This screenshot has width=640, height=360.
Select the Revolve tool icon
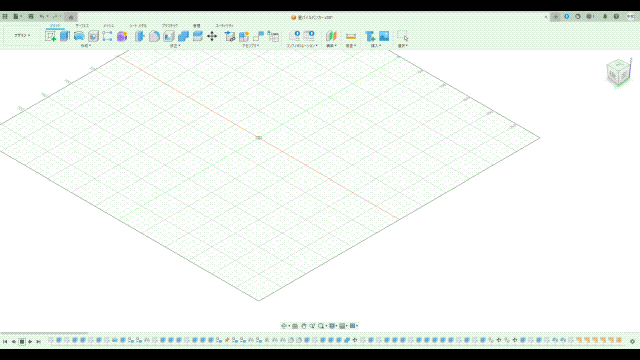(79, 36)
